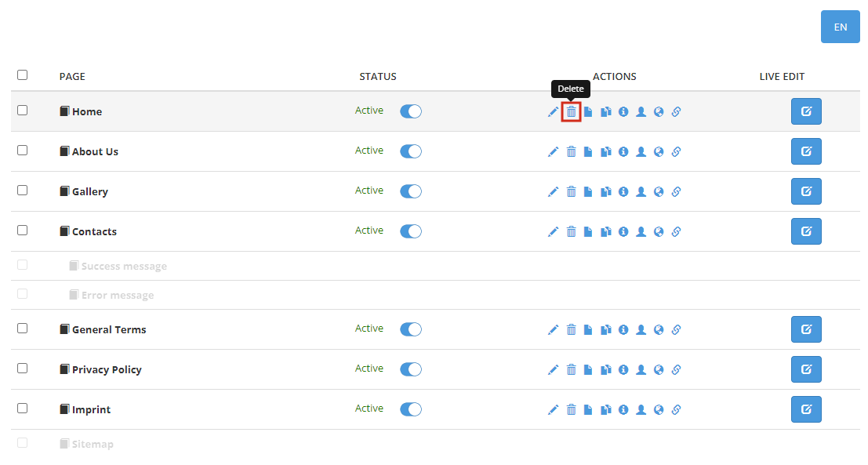This screenshot has width=868, height=465.
Task: Toggle the Active status switch for Home
Action: click(410, 111)
